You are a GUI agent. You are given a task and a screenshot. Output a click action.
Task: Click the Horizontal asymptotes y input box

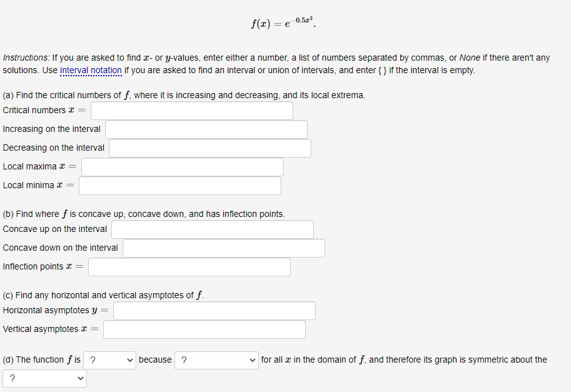tap(214, 311)
